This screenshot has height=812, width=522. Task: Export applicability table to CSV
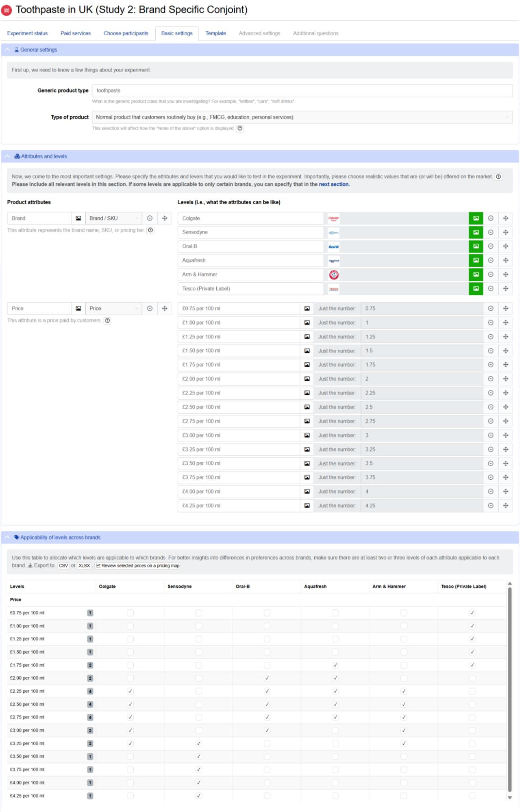pyautogui.click(x=63, y=566)
